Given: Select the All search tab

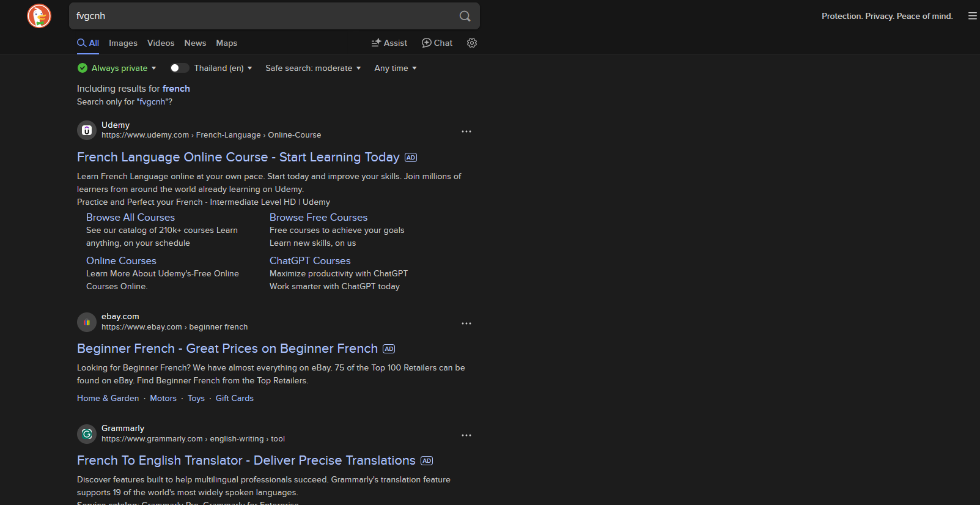Looking at the screenshot, I should pos(88,43).
